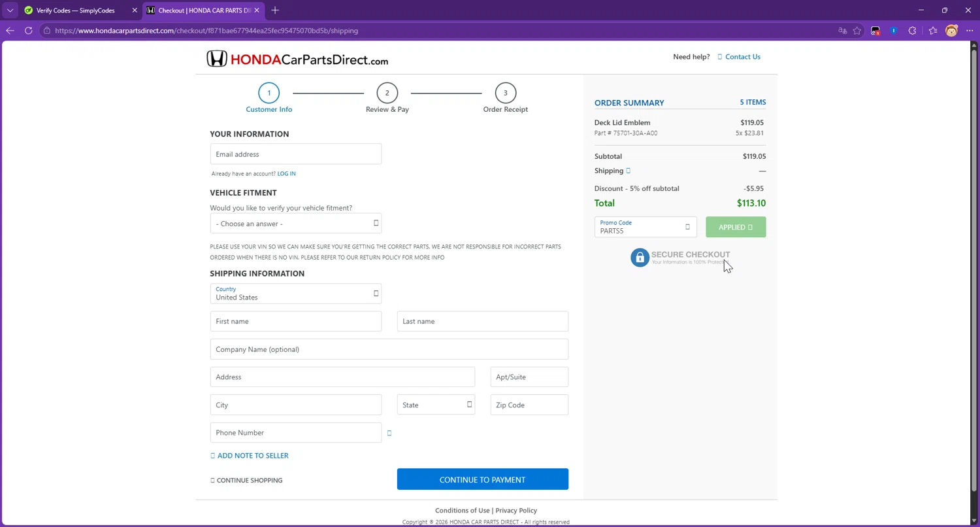Open the browser settings and more menu
980x527 pixels.
tap(970, 31)
